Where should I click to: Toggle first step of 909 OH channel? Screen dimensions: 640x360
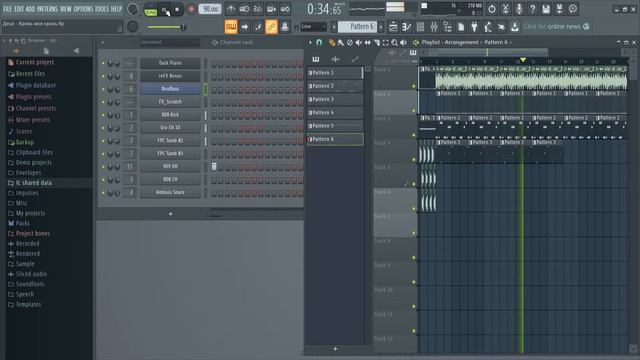[x=214, y=166]
